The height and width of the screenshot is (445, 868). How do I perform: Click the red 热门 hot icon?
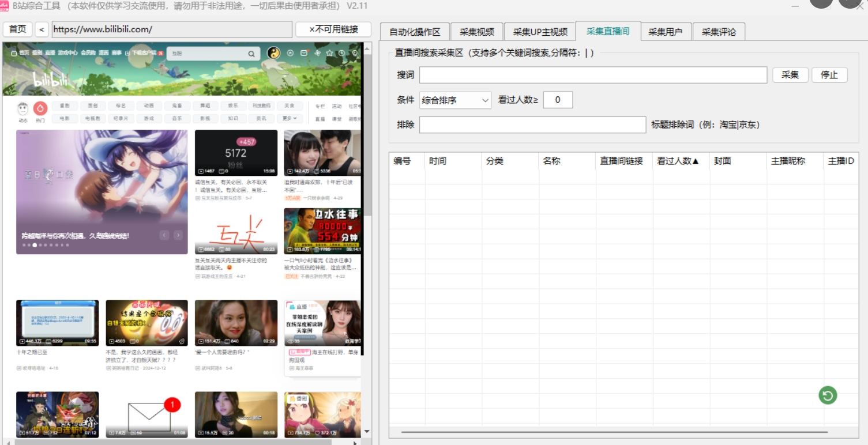point(40,108)
